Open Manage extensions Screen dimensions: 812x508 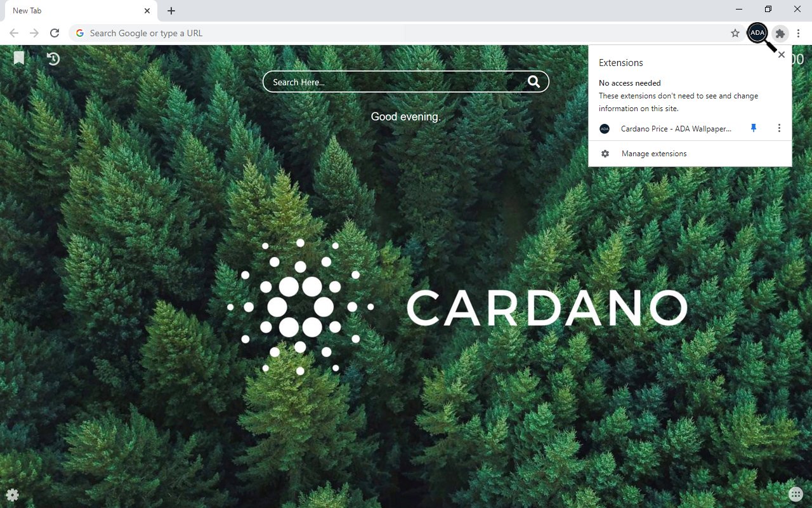(690, 154)
